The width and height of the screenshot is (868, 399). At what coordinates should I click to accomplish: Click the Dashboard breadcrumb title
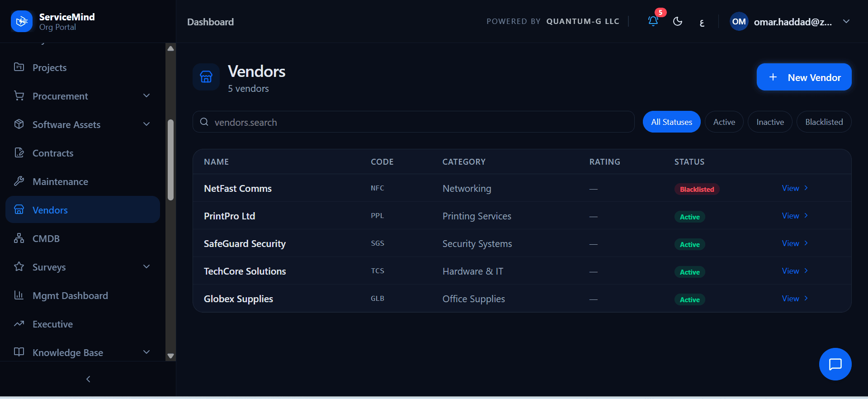coord(210,22)
